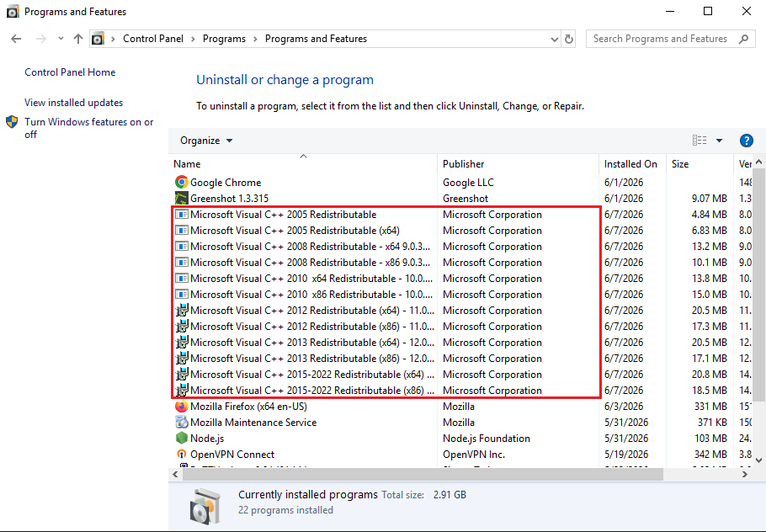Sort by the Name column header
Screen dimensions: 766x532
pyautogui.click(x=303, y=164)
